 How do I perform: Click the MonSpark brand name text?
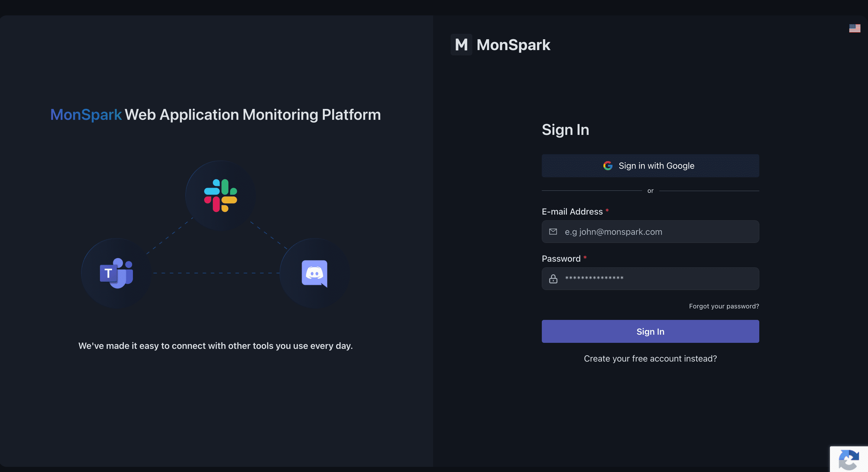[513, 45]
